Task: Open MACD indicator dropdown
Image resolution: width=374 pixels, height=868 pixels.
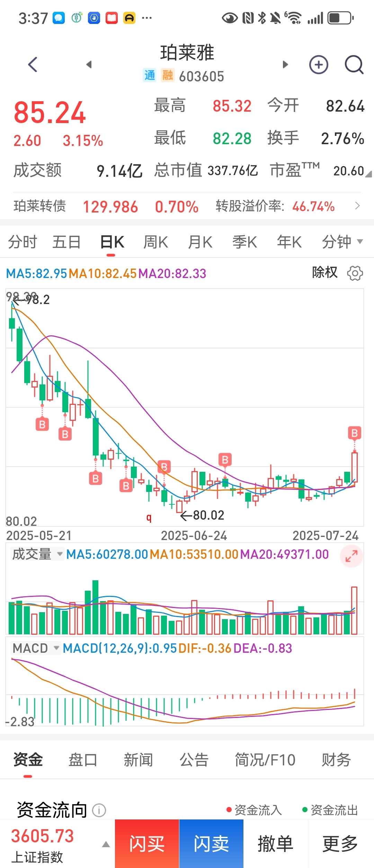Action: coord(36,648)
